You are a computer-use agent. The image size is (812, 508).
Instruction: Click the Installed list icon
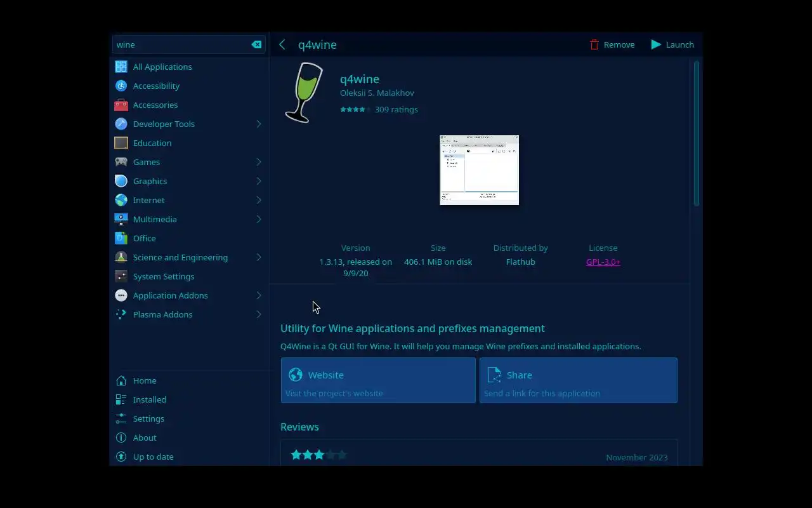[121, 399]
